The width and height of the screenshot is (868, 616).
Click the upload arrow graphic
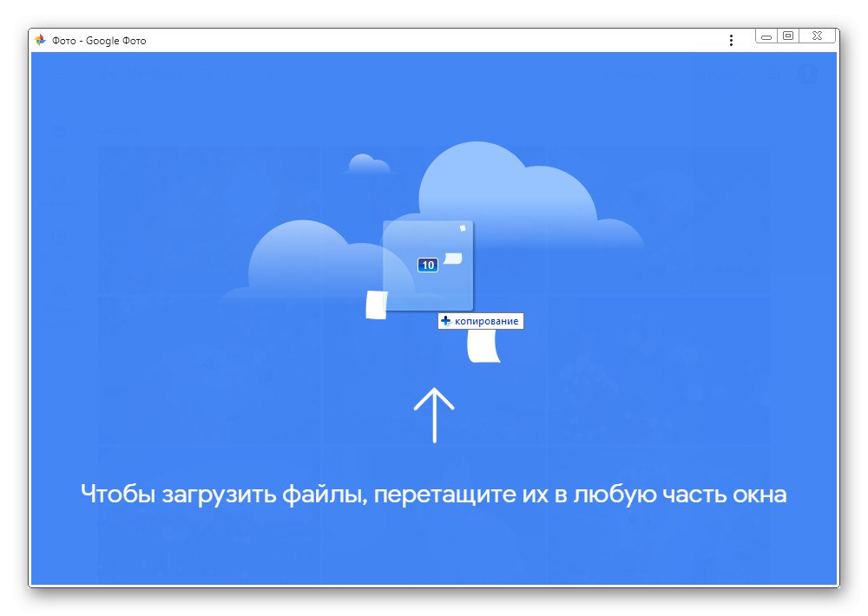pos(434,415)
